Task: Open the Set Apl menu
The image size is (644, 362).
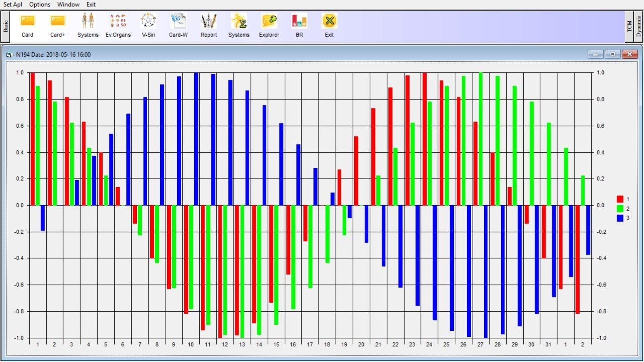Action: 13,4
